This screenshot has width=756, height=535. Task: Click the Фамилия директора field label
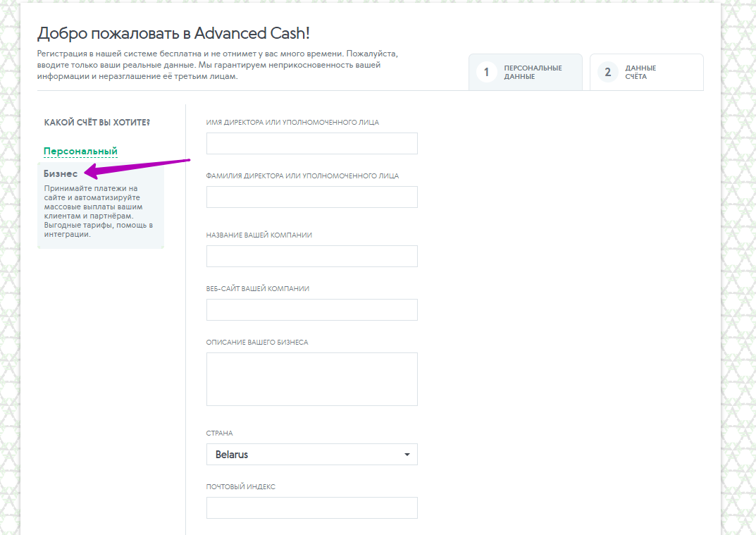[302, 176]
